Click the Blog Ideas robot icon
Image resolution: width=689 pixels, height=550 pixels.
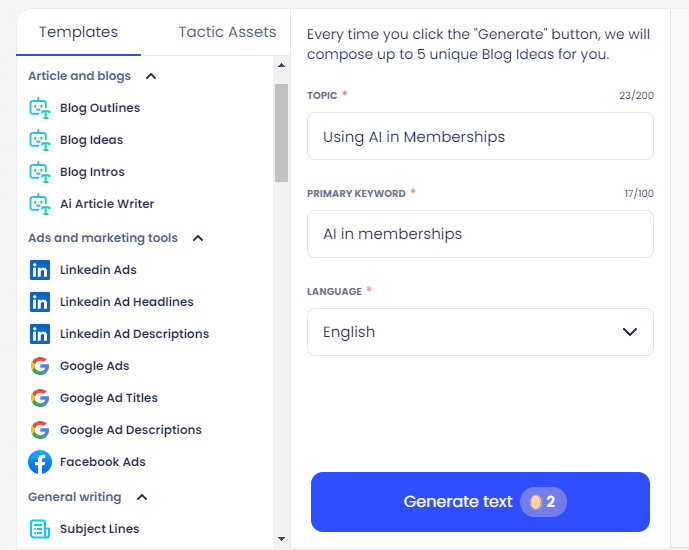click(x=40, y=140)
